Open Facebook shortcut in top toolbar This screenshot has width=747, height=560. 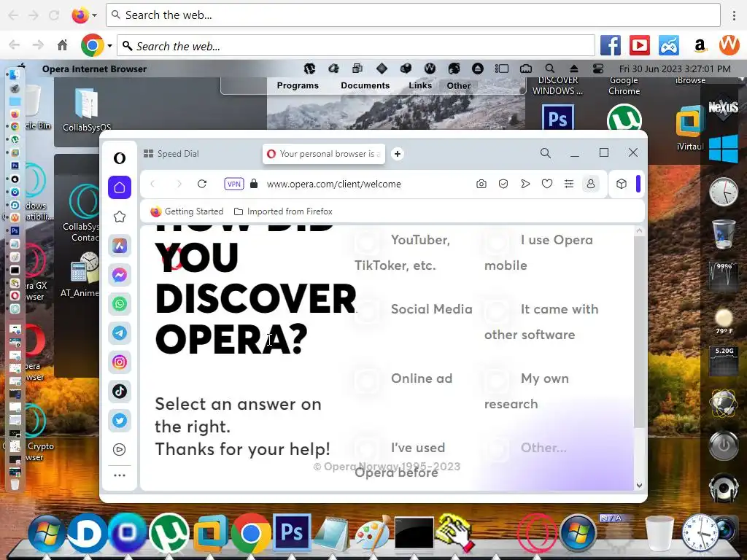coord(611,46)
